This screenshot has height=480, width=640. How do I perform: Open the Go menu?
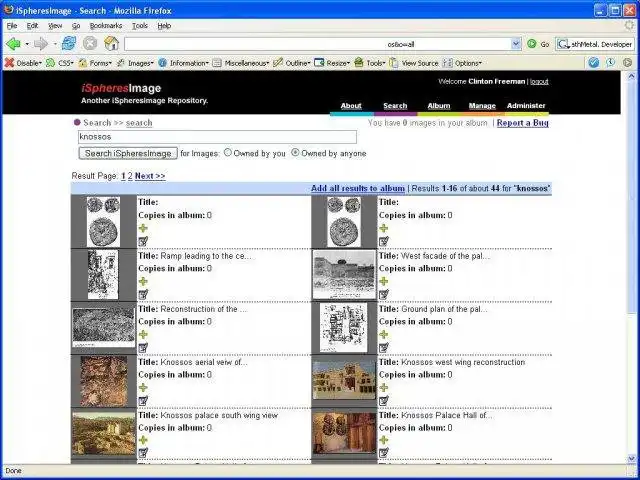(x=76, y=26)
